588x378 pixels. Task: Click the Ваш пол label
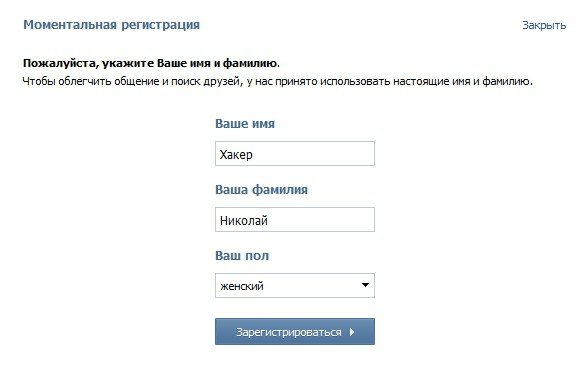pyautogui.click(x=242, y=256)
